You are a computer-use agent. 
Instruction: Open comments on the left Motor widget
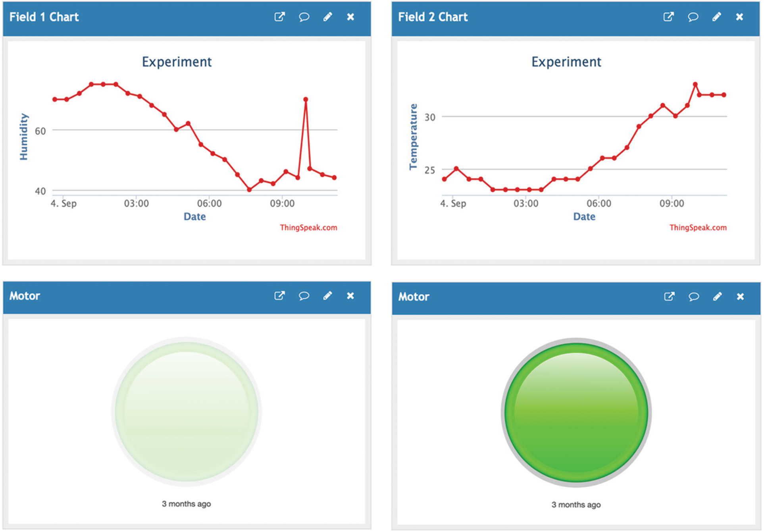[x=304, y=296]
